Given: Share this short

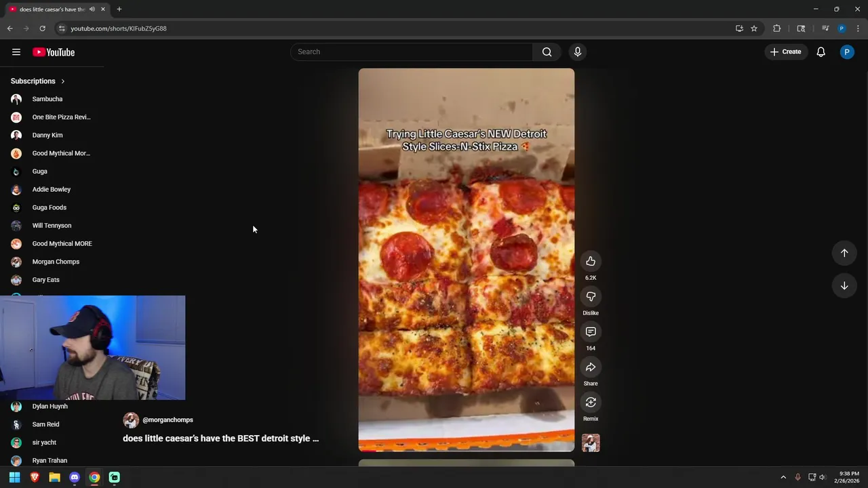Looking at the screenshot, I should tap(591, 367).
